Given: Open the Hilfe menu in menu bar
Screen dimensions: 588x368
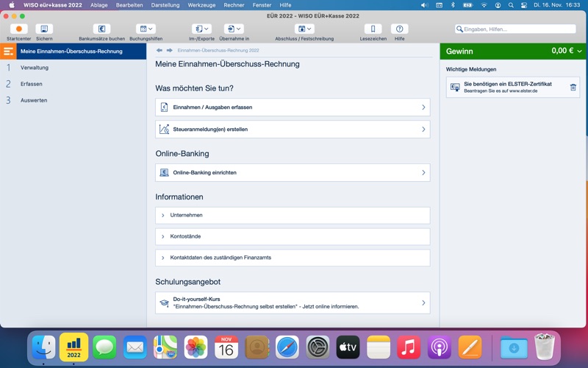Looking at the screenshot, I should pyautogui.click(x=285, y=5).
